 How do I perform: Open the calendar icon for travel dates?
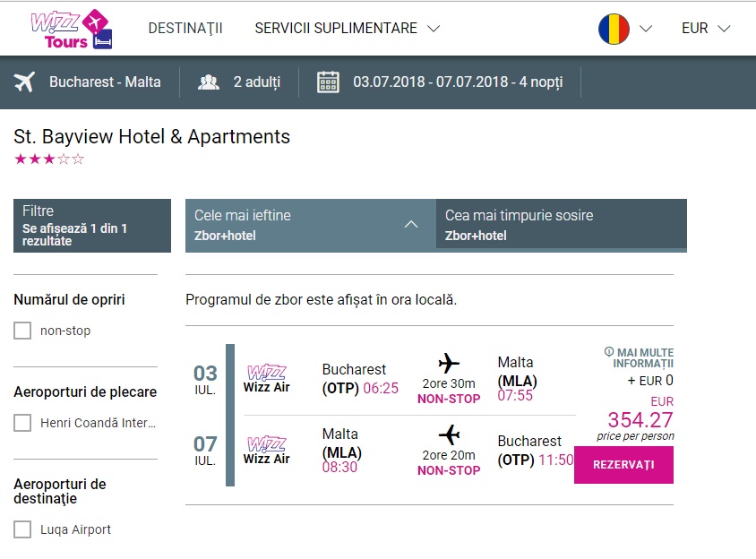329,82
